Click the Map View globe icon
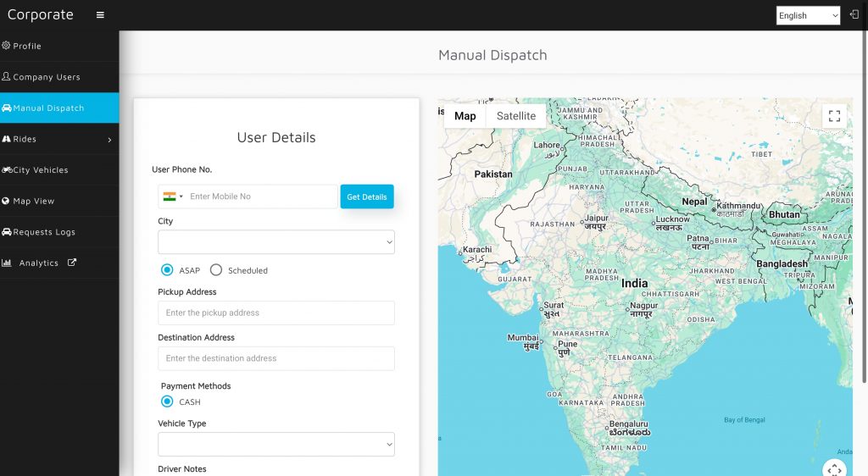 coord(7,201)
